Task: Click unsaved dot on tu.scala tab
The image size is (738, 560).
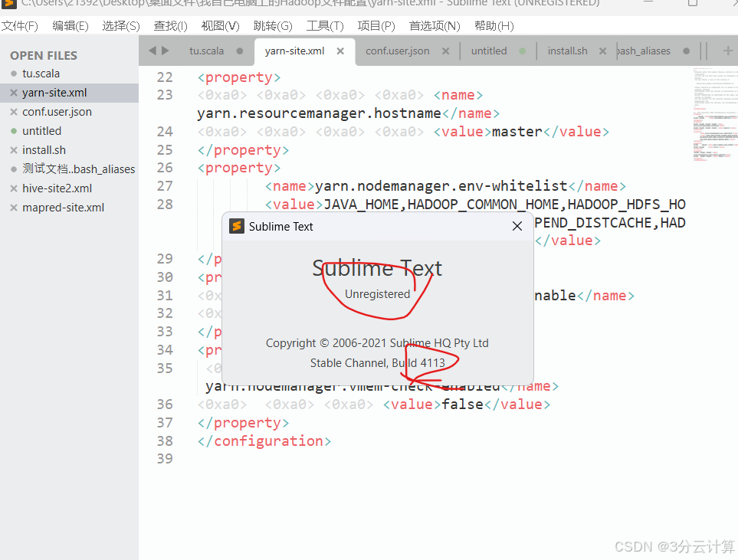Action: coord(240,51)
